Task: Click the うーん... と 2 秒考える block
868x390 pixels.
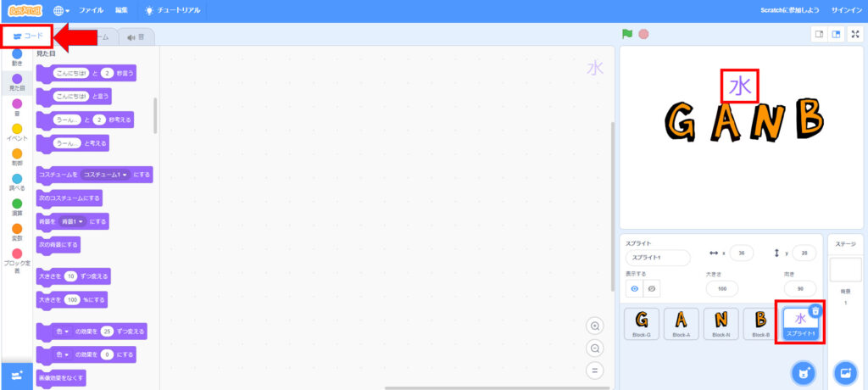Action: [86, 120]
